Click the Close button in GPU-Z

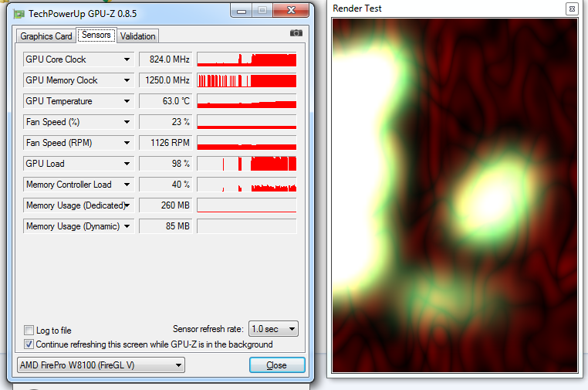277,365
